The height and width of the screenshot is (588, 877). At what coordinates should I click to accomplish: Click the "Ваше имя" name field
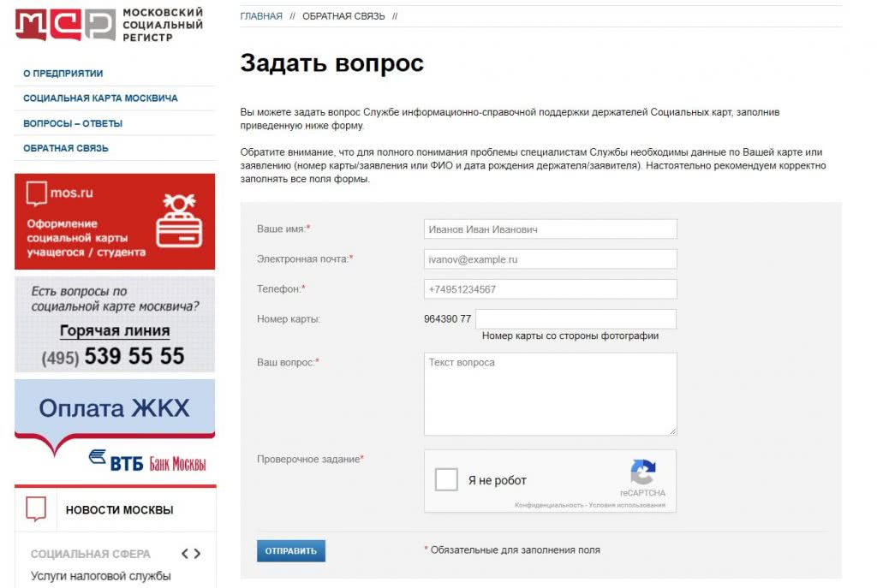(x=550, y=229)
